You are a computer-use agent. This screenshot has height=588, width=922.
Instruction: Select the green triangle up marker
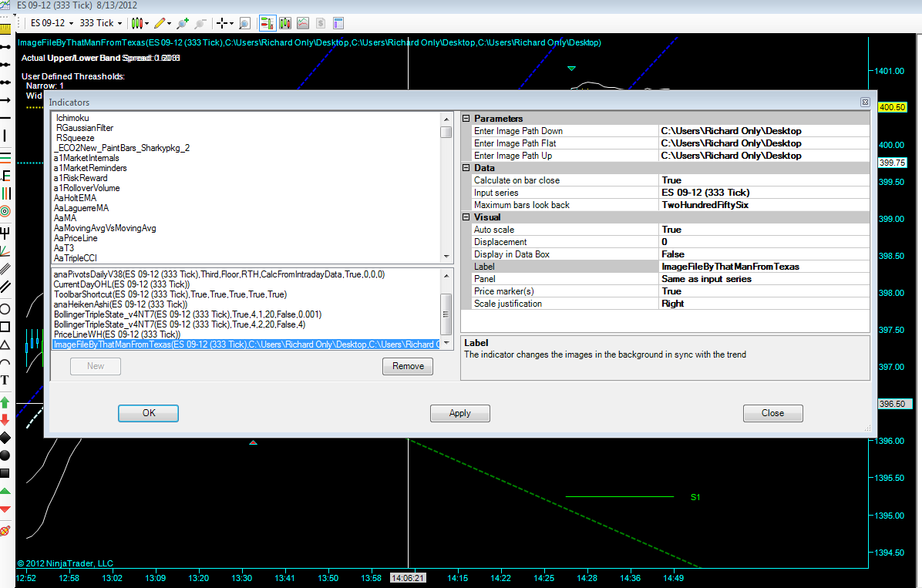coord(5,491)
